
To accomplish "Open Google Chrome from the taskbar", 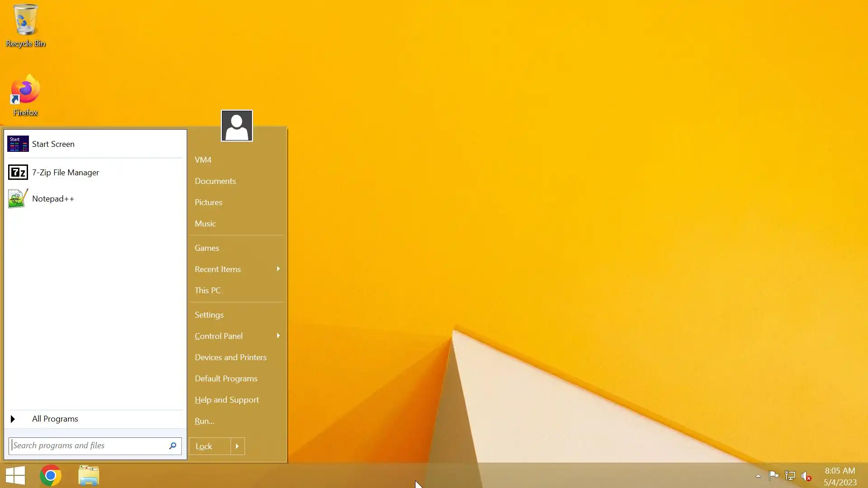I will 51,475.
